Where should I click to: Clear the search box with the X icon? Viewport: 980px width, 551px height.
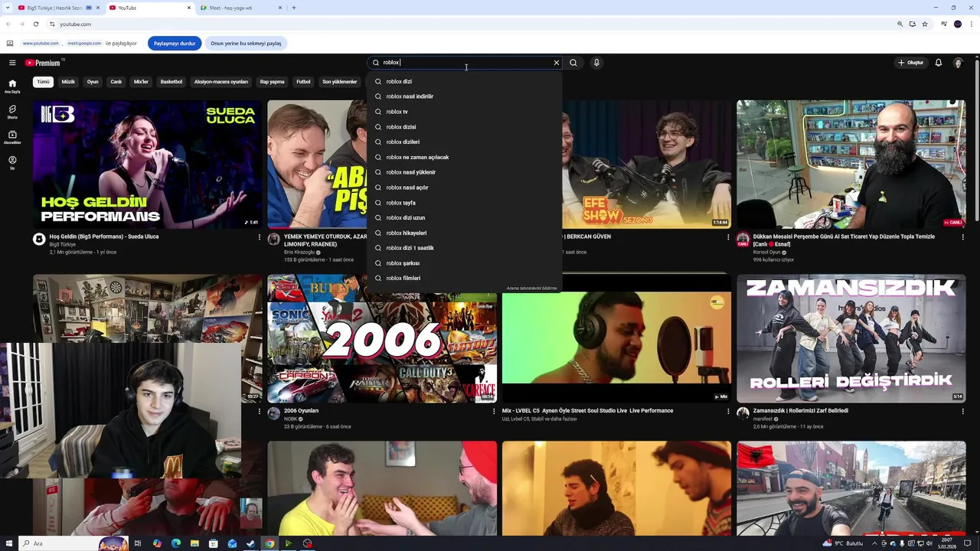557,63
